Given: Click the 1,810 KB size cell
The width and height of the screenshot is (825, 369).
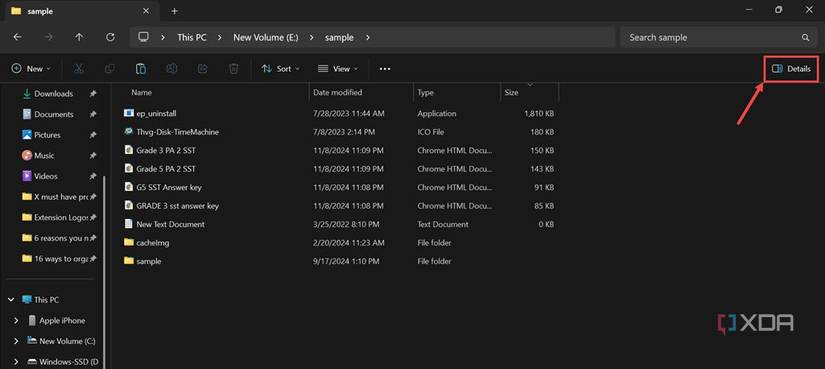Looking at the screenshot, I should pyautogui.click(x=539, y=113).
